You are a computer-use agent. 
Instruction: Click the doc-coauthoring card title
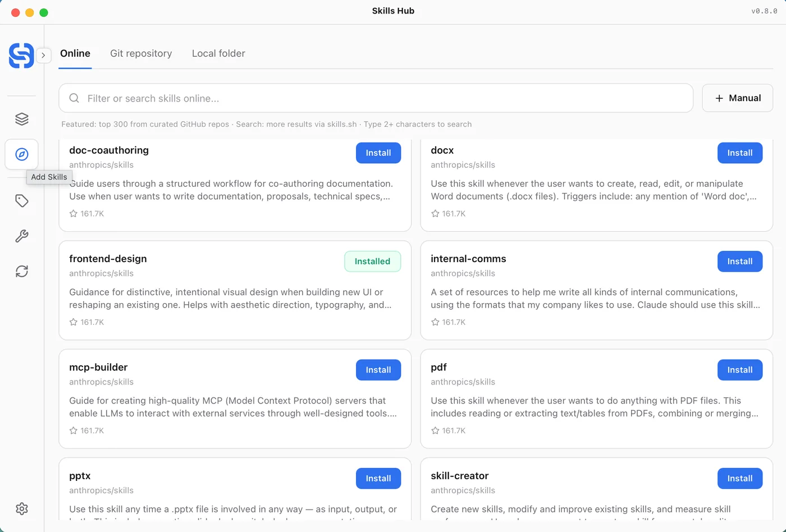coord(109,150)
